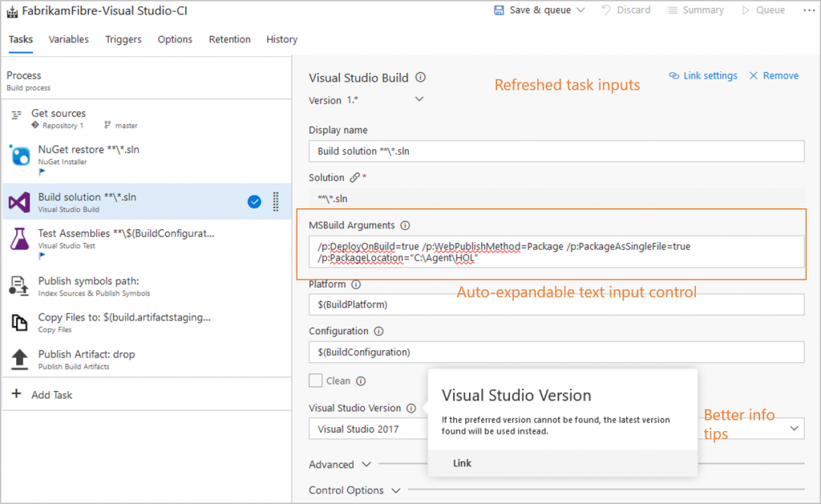The width and height of the screenshot is (821, 504).
Task: Click Remove to delete the task
Action: tap(774, 76)
